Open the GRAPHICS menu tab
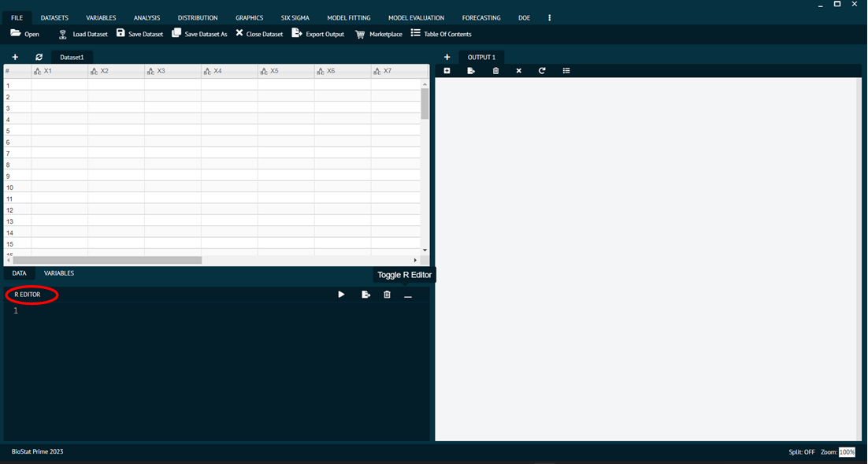This screenshot has height=464, width=868. pyautogui.click(x=249, y=17)
